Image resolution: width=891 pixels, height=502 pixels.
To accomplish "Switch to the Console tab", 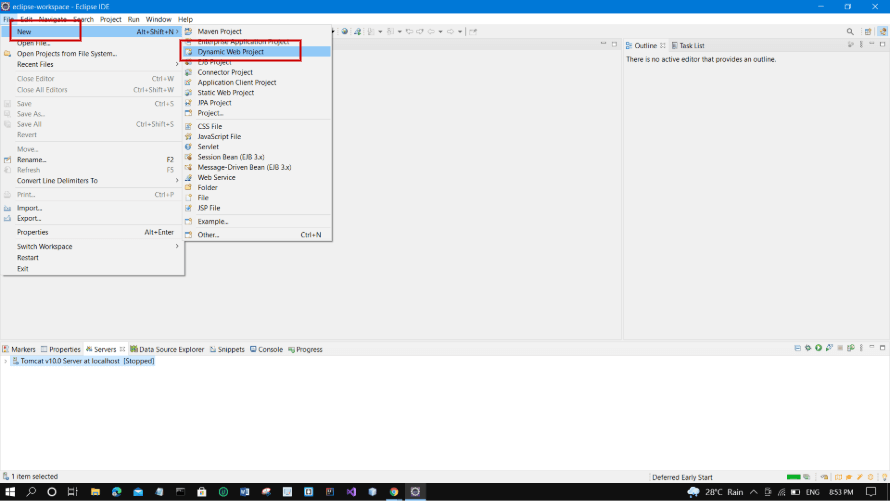I will pyautogui.click(x=266, y=349).
